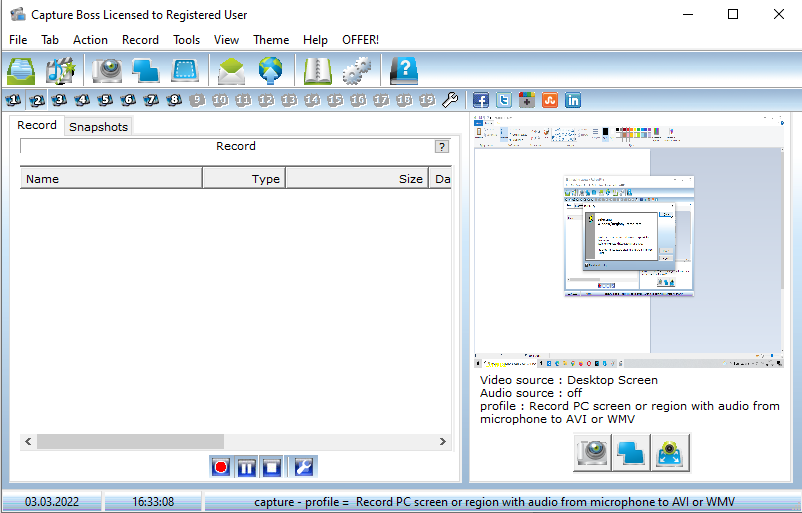This screenshot has width=802, height=513.
Task: Sort the list by the Name column
Action: click(x=111, y=179)
